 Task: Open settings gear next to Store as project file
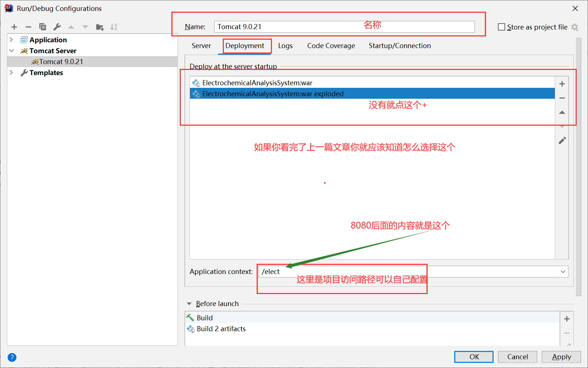(x=575, y=27)
